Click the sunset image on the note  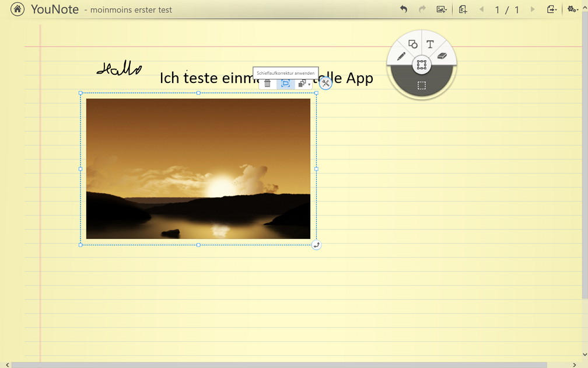[x=198, y=169]
